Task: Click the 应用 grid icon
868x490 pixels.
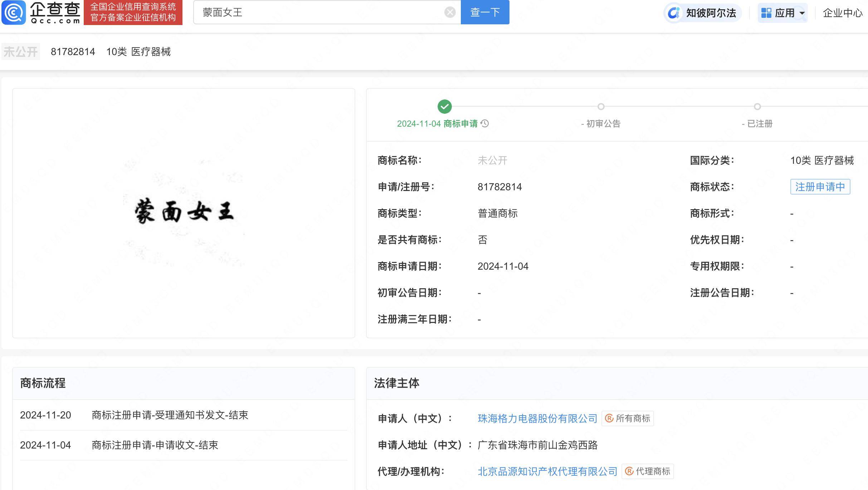Action: (x=766, y=13)
